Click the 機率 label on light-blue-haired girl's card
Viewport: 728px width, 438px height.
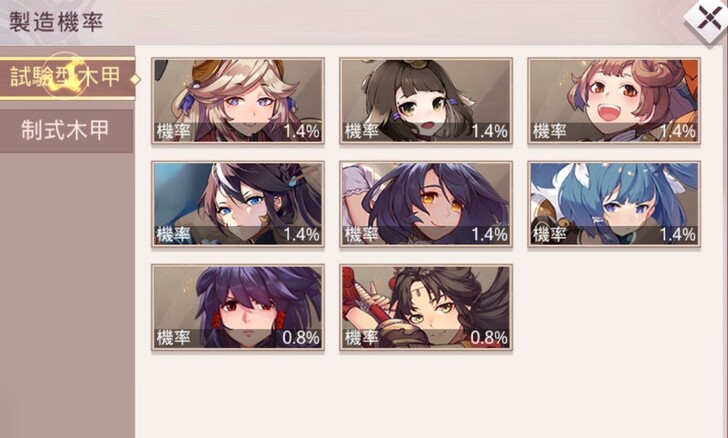click(x=550, y=235)
